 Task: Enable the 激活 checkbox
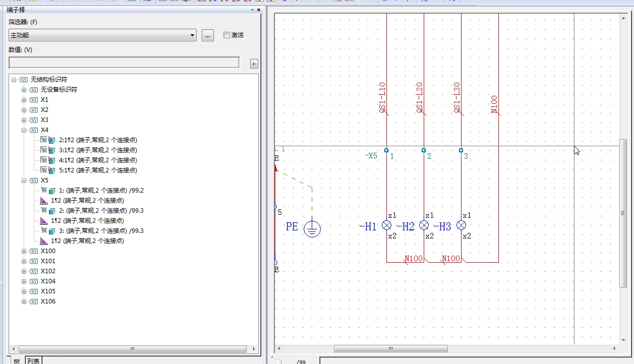pyautogui.click(x=226, y=35)
